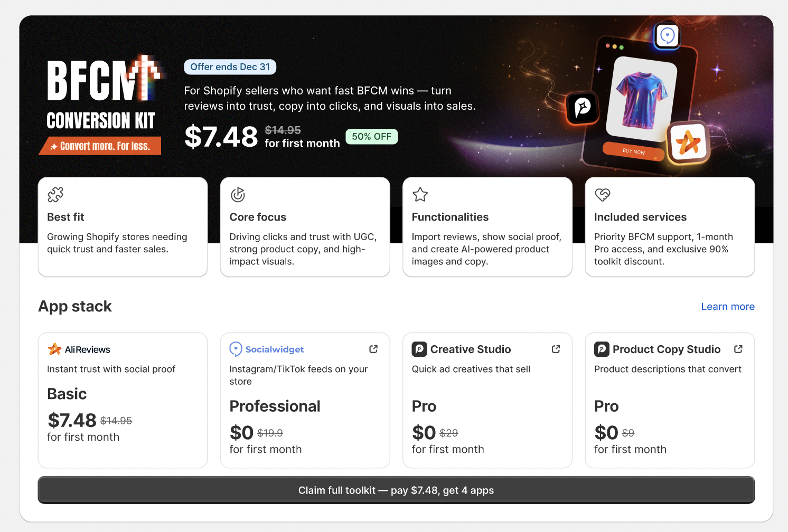The image size is (788, 532).
Task: Click the Learn more link
Action: [727, 307]
